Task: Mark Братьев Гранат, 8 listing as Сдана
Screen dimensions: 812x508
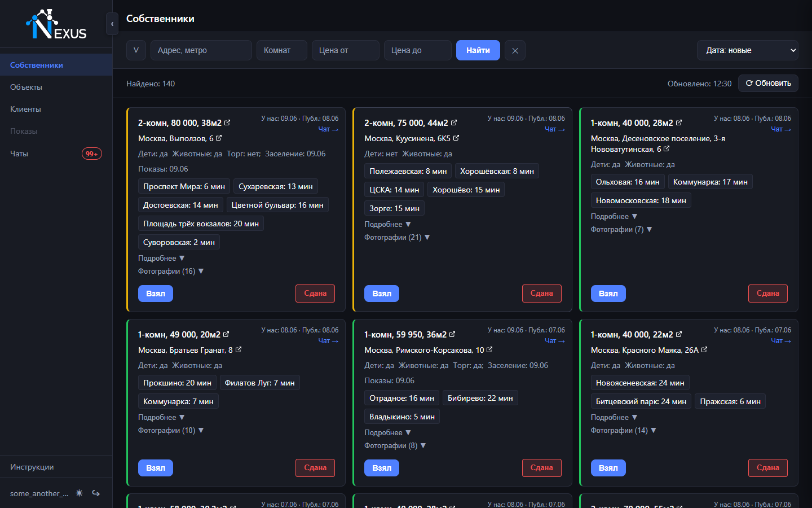Action: pos(315,468)
